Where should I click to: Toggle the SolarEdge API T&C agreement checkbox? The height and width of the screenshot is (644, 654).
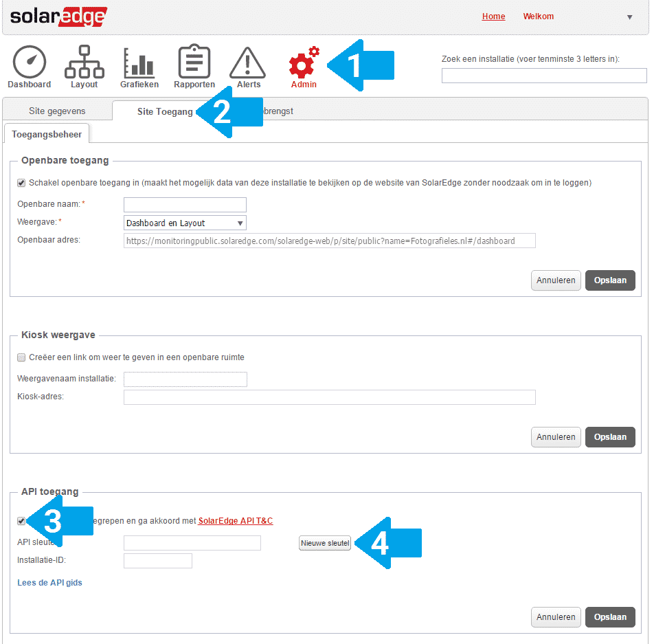tap(21, 521)
